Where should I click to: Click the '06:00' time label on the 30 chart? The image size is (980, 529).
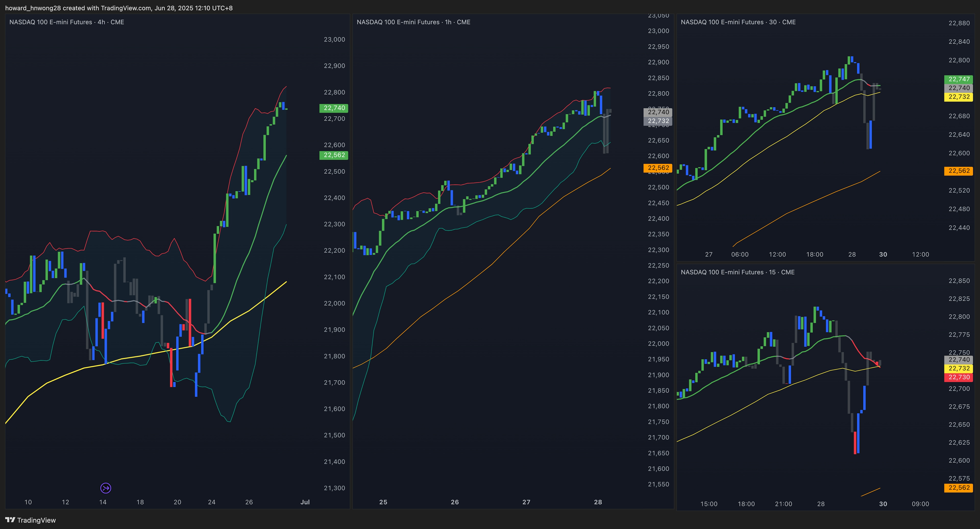tap(740, 254)
